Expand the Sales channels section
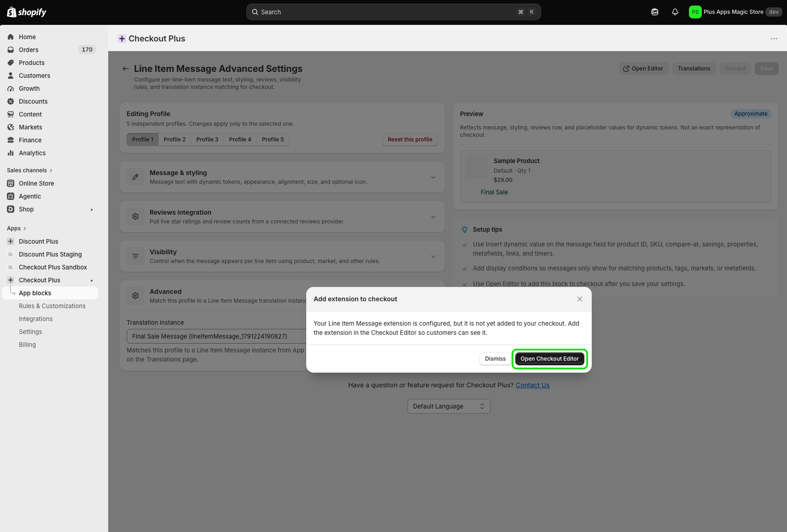Screen dimensions: 787x532 point(29,170)
